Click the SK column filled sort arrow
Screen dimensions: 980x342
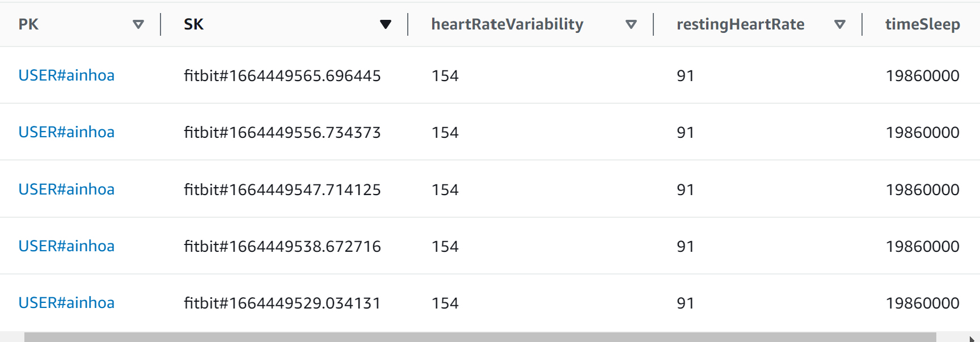tap(386, 24)
